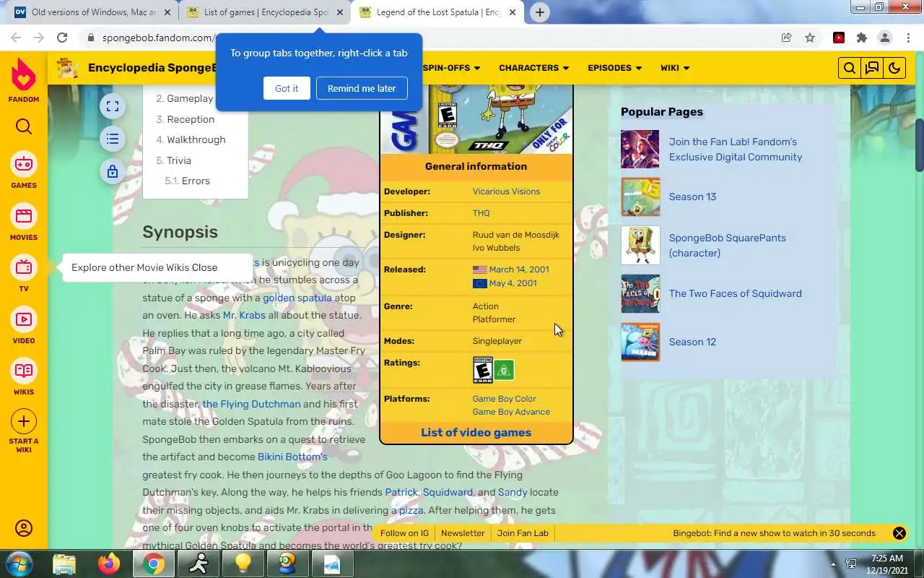
Task: Bookmark this page with star icon
Action: 810,38
